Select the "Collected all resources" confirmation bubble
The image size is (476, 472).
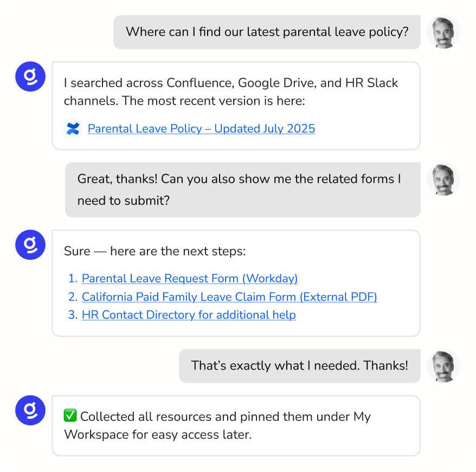click(236, 425)
